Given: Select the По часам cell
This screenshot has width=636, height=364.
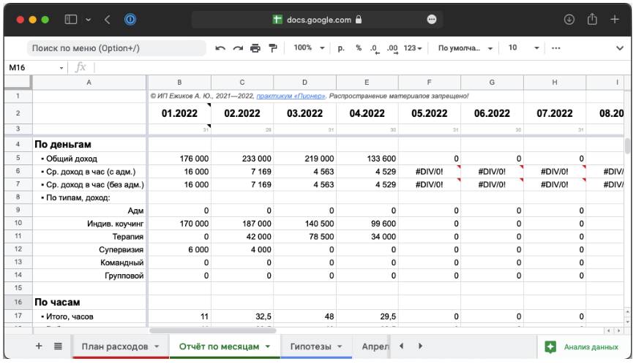Looking at the screenshot, I should coord(89,302).
